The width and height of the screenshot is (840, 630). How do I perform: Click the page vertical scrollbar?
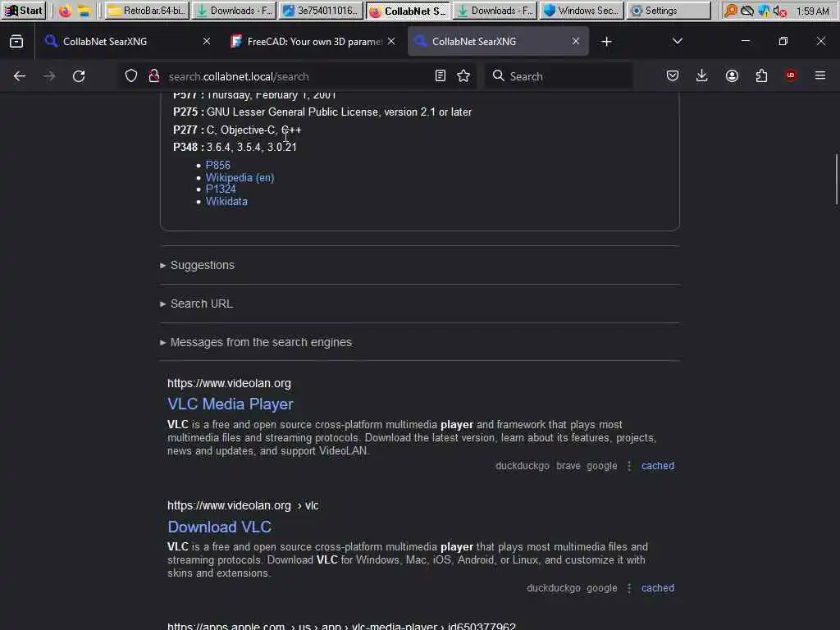click(836, 179)
